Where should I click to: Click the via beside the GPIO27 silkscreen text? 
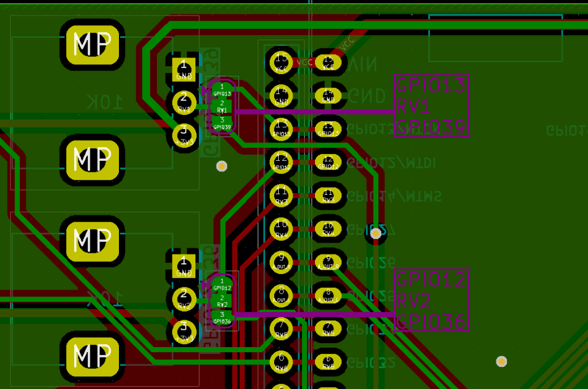376,233
